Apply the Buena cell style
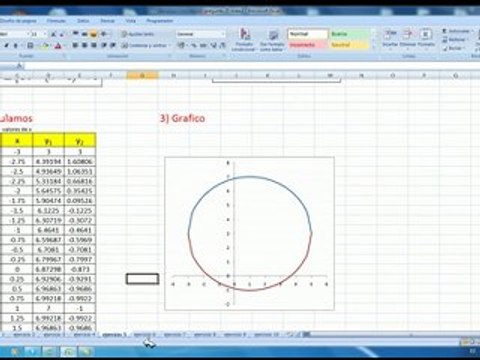480x360 pixels. [349, 34]
